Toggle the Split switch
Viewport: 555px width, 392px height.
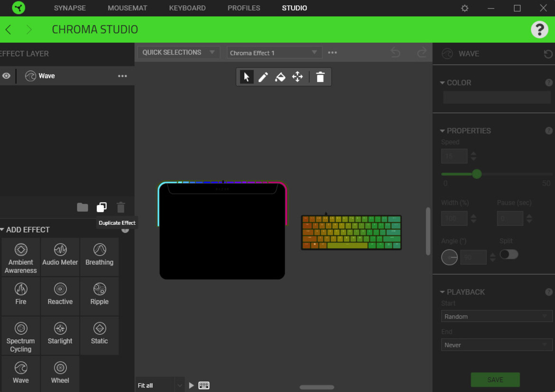coord(509,254)
